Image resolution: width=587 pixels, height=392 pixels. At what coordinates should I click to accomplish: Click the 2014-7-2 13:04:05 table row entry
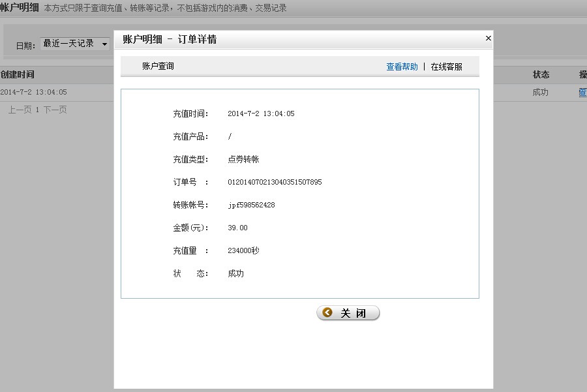coord(34,93)
